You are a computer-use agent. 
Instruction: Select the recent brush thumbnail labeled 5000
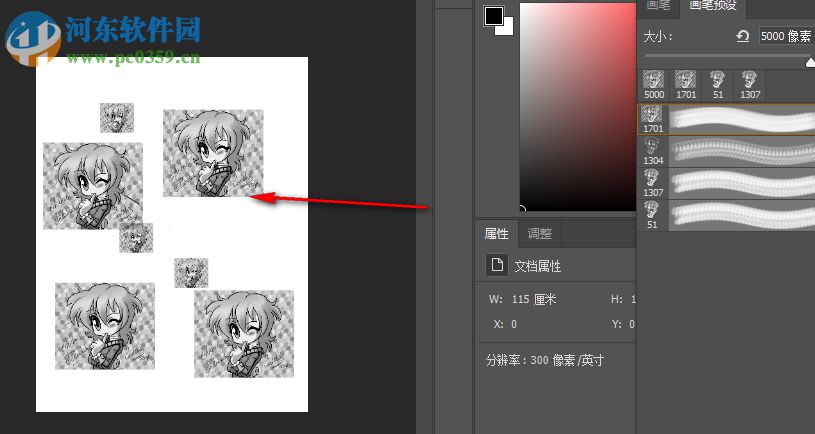654,85
